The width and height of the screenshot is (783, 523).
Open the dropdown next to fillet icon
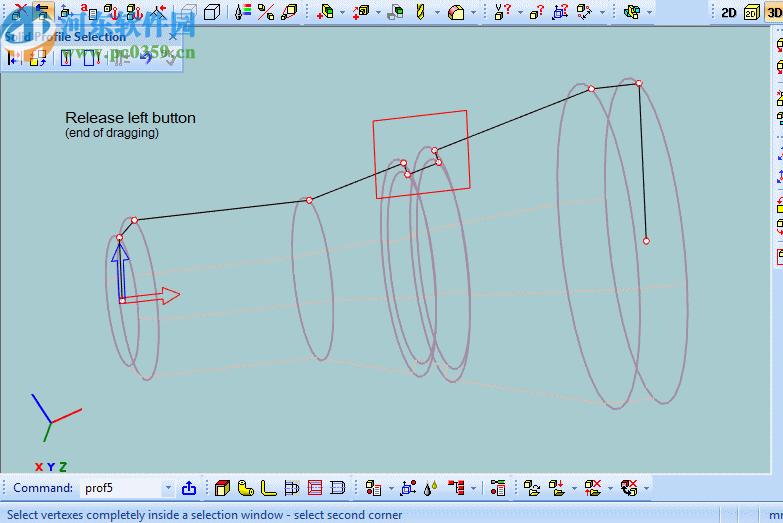pyautogui.click(x=473, y=12)
